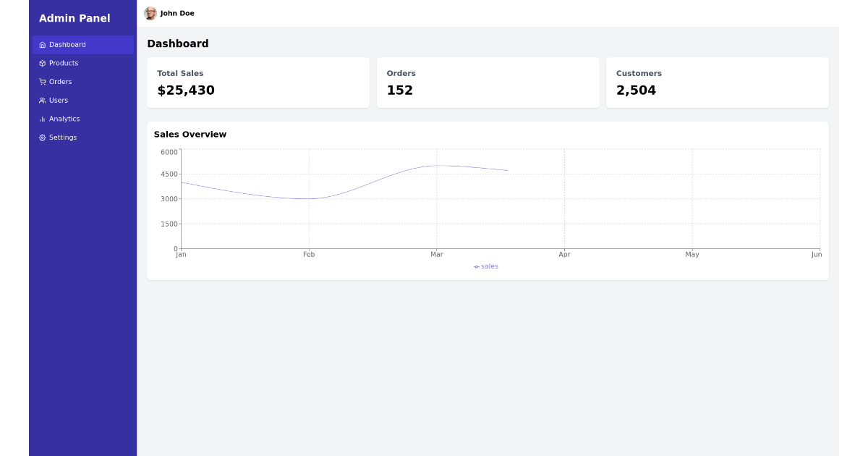The height and width of the screenshot is (456, 868).
Task: Open Orders via the shopping cart icon
Action: (43, 81)
